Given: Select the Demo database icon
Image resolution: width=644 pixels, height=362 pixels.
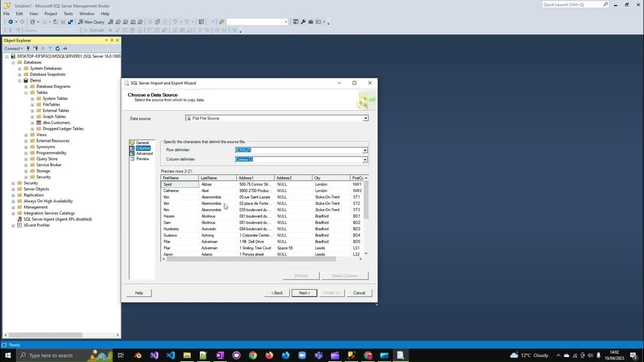Looking at the screenshot, I should click(x=26, y=80).
